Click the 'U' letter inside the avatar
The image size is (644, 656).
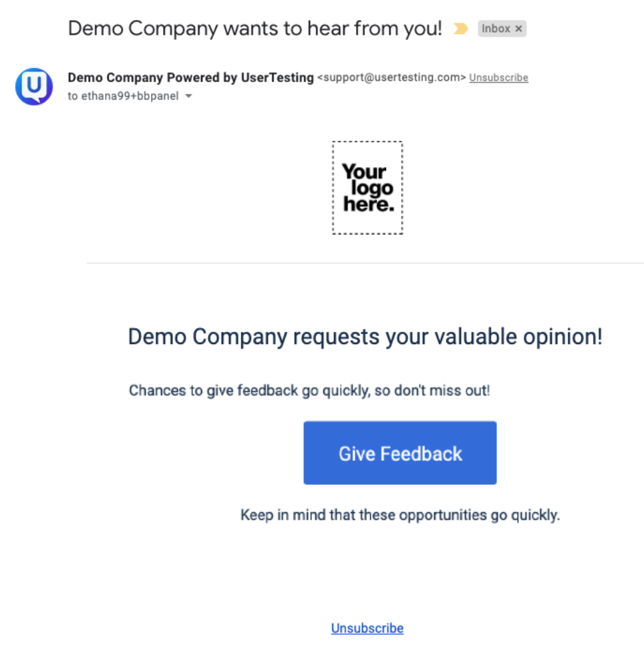pos(34,85)
